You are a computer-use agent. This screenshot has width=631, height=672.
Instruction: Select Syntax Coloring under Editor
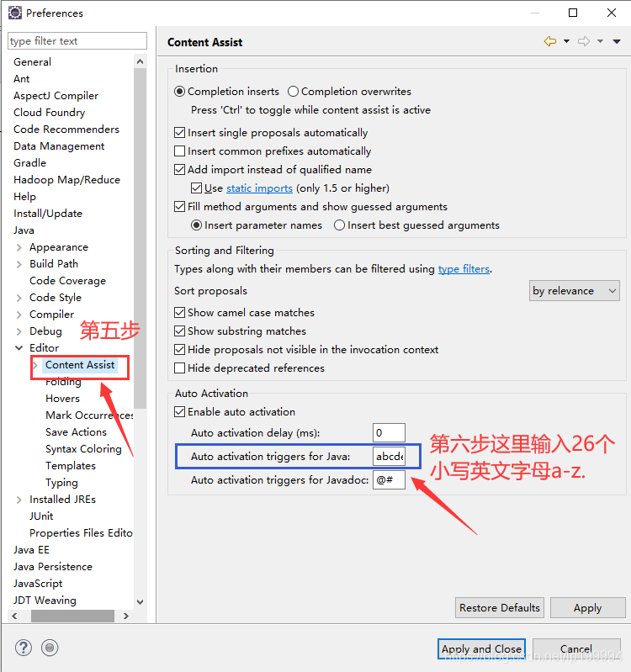pos(83,449)
